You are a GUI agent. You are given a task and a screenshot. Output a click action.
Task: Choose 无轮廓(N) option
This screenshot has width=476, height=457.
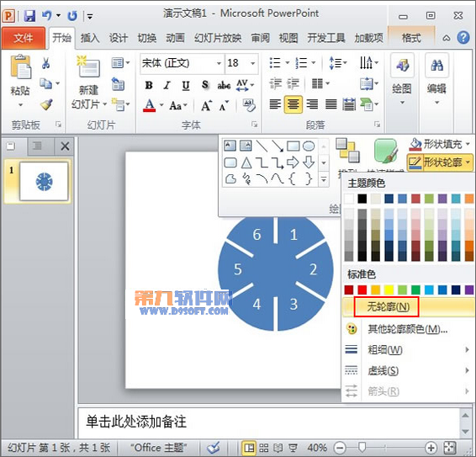click(x=409, y=307)
